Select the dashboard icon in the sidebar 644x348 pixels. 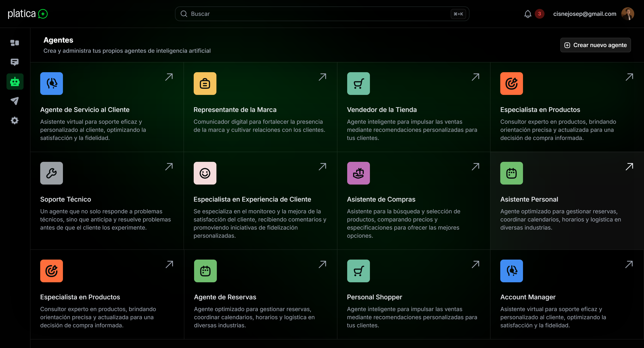(x=14, y=43)
